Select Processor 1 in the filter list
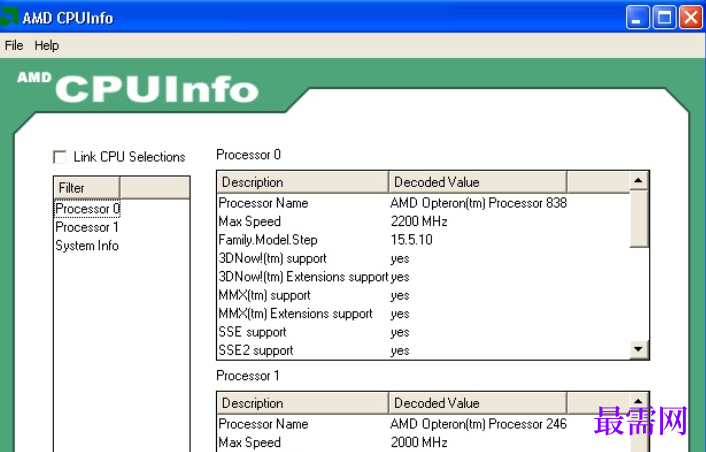This screenshot has height=452, width=706. click(86, 227)
